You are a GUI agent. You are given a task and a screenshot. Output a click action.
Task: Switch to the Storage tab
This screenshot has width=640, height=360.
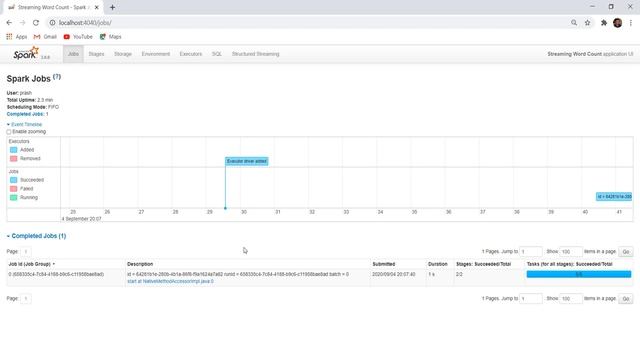coord(123,54)
